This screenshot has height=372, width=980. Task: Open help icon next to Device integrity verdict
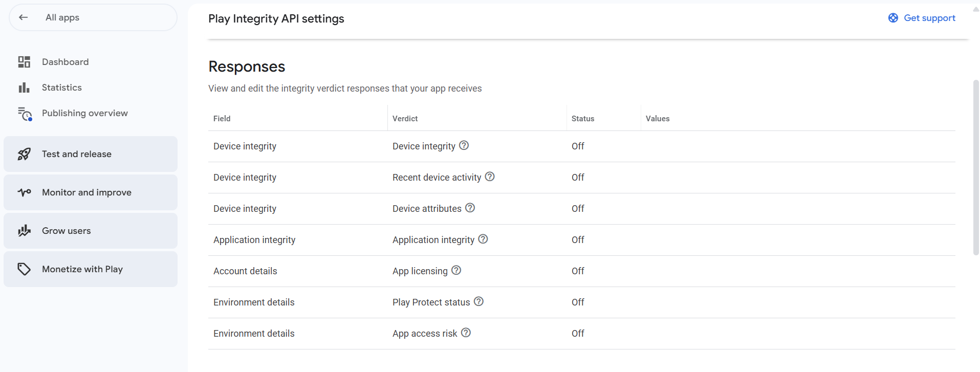point(464,146)
